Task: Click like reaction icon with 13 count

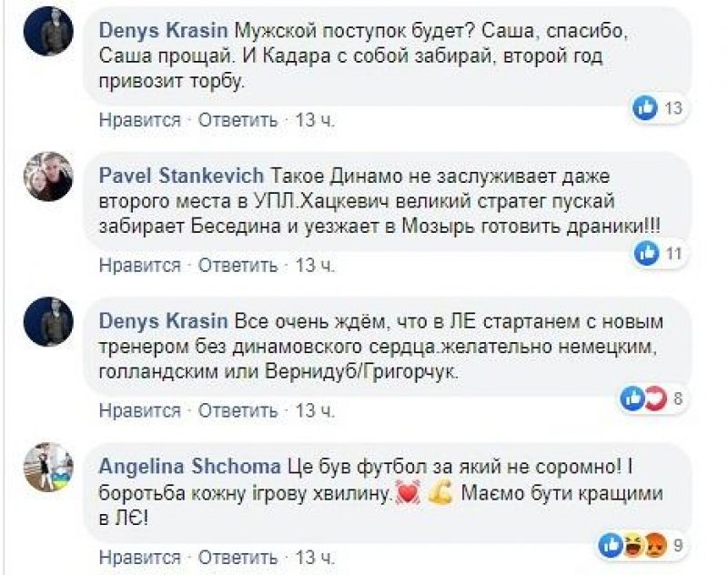Action: pos(647,108)
